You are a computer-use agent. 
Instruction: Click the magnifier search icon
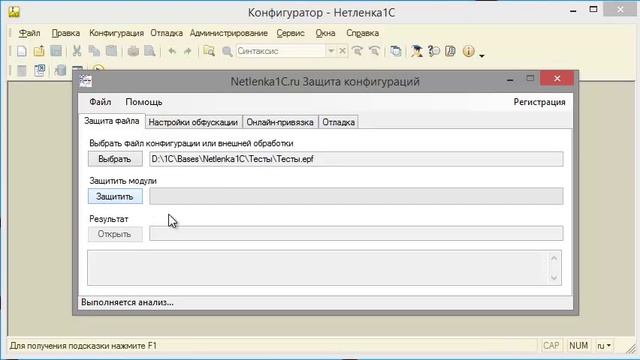(227, 51)
